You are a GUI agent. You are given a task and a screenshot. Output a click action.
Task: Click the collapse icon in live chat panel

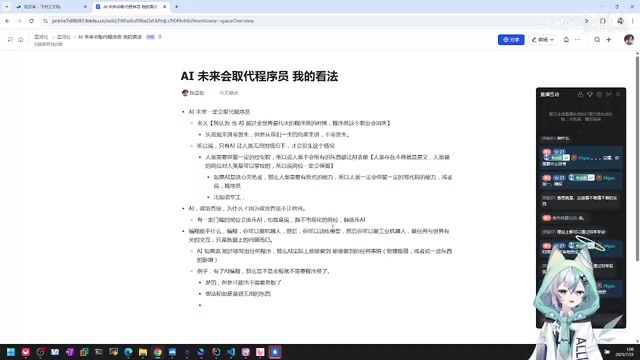pyautogui.click(x=609, y=94)
